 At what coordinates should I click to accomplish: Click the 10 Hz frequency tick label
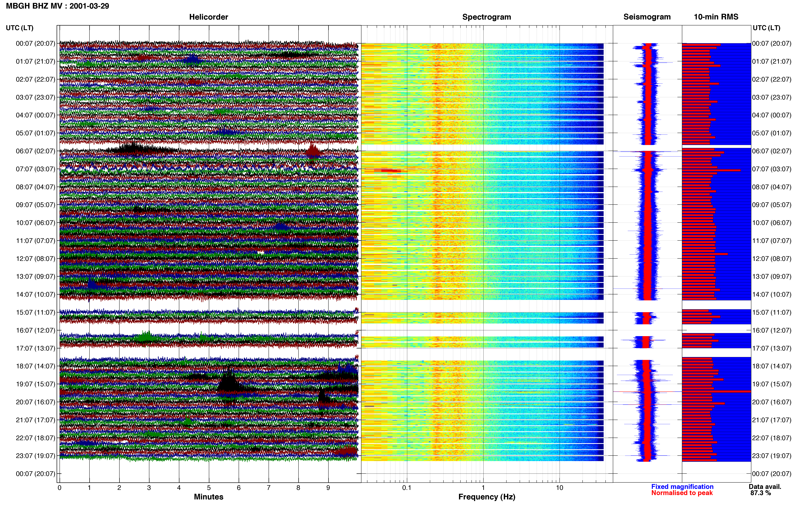tap(559, 488)
